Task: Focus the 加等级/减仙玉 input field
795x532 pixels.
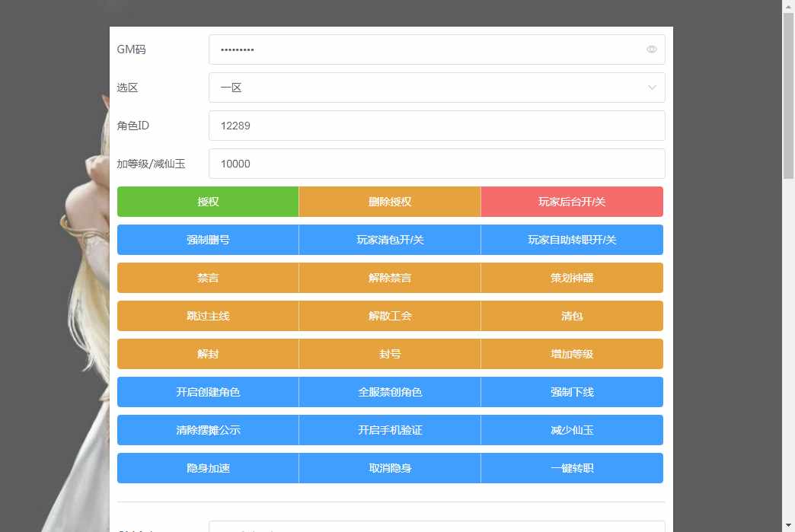Action: click(436, 164)
